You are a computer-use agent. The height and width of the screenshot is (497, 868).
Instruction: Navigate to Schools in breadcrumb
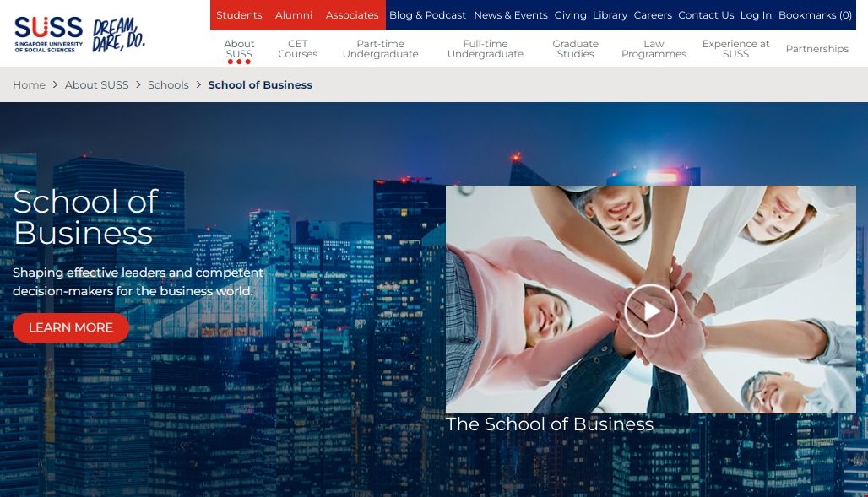click(x=168, y=85)
